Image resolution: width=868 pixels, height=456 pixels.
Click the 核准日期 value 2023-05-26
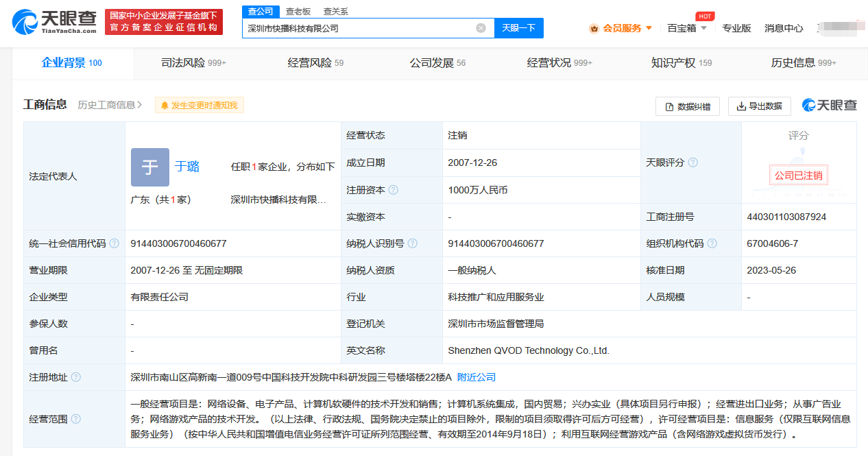click(x=771, y=270)
